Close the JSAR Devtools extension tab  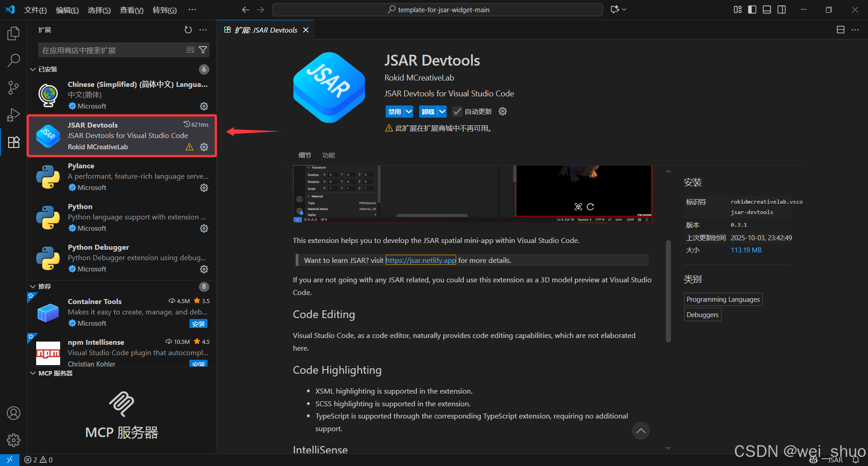point(306,30)
